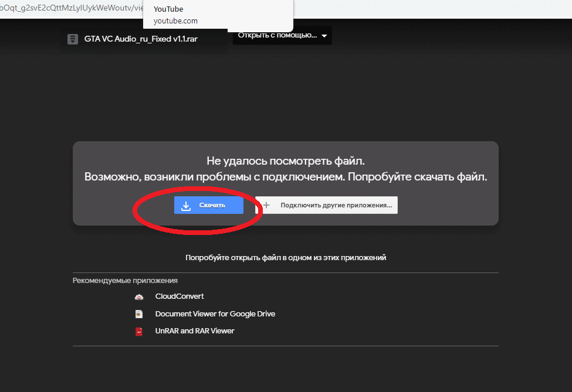This screenshot has width=572, height=392.
Task: Select the YouTube youtube.com suggestion
Action: point(218,15)
